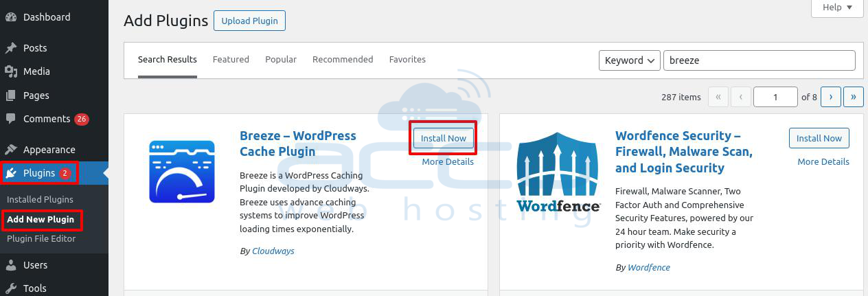Click the Plugins plug icon
The width and height of the screenshot is (868, 296).
(11, 173)
